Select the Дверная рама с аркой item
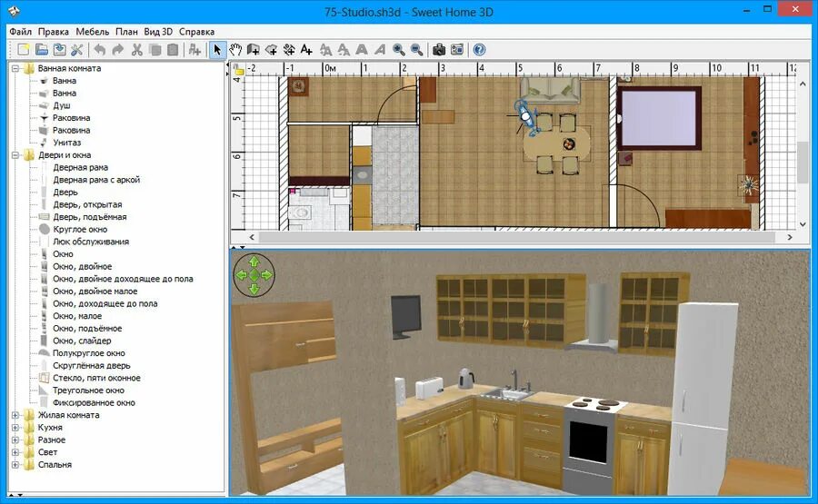The width and height of the screenshot is (818, 504). click(96, 180)
